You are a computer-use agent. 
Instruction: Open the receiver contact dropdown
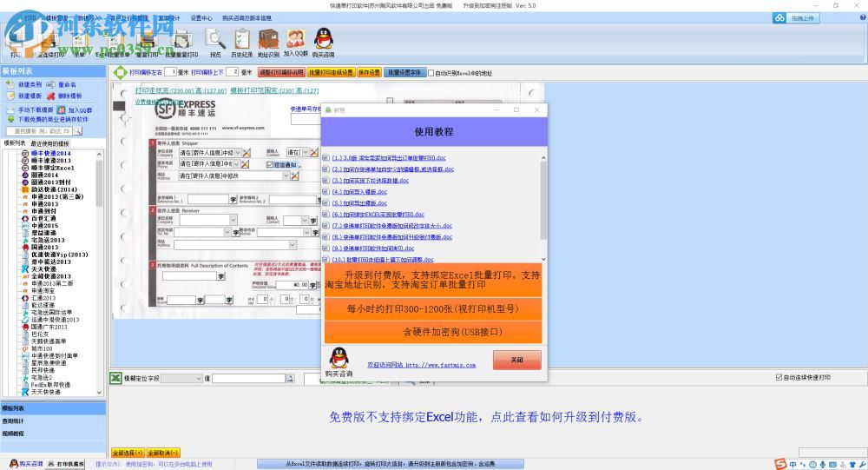(x=305, y=220)
